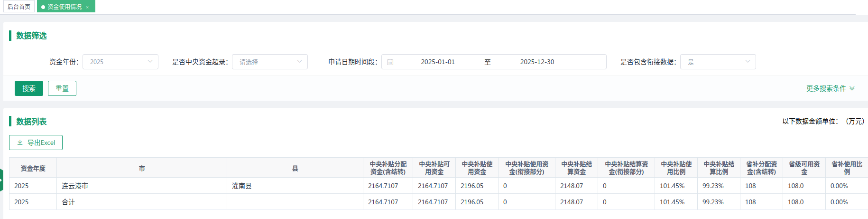Close the 资金使用情况 tab

point(88,7)
